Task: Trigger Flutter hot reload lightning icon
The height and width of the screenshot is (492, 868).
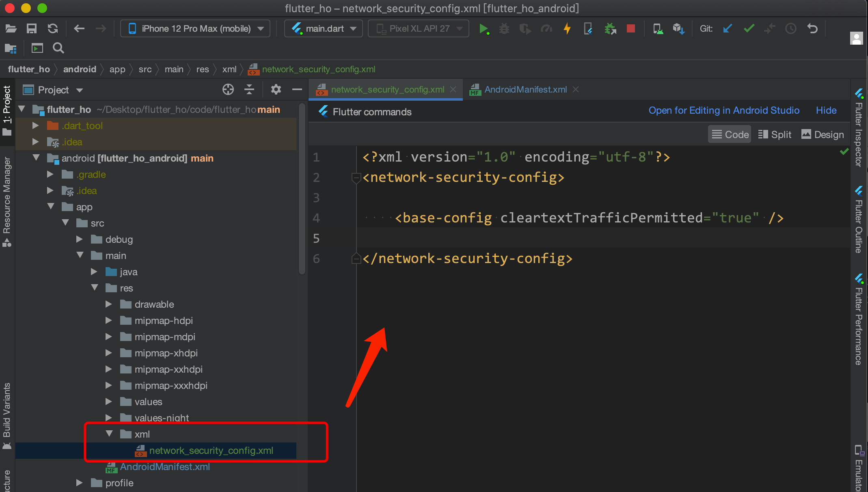Action: (567, 28)
